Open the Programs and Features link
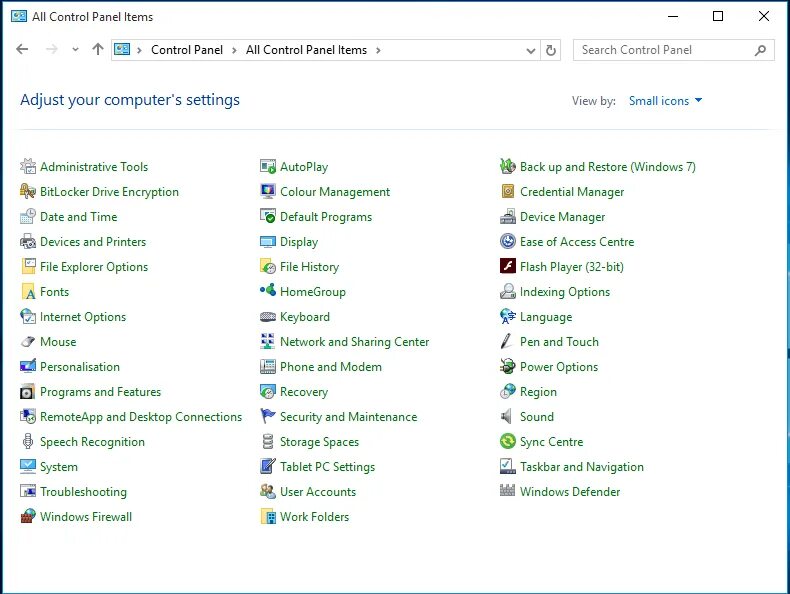 pos(101,392)
